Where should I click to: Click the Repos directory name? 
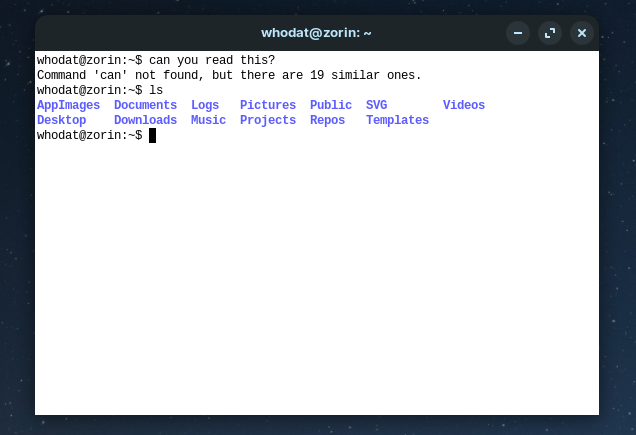(x=328, y=120)
